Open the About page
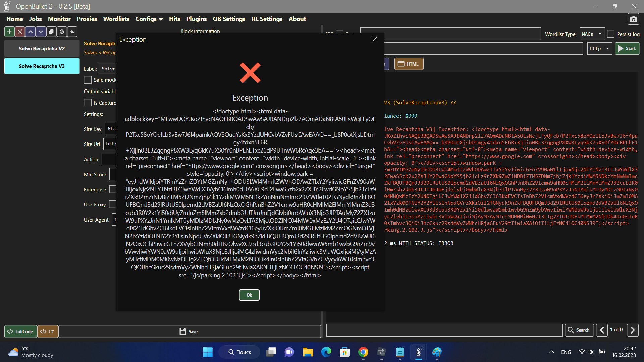 point(298,19)
